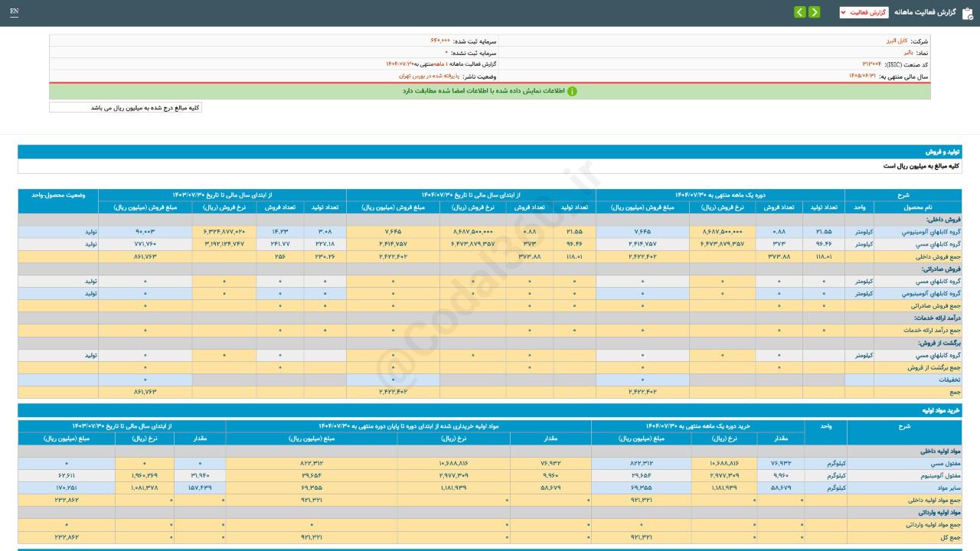Click the وضعیت محصول-واحد column header
Viewport: 980px width, 551px height.
57,195
